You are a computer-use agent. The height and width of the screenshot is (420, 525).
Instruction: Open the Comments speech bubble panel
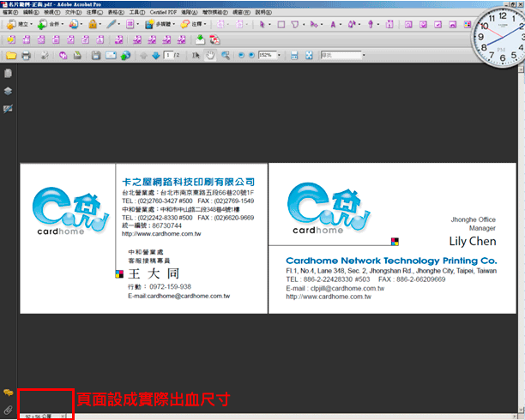[x=8, y=393]
